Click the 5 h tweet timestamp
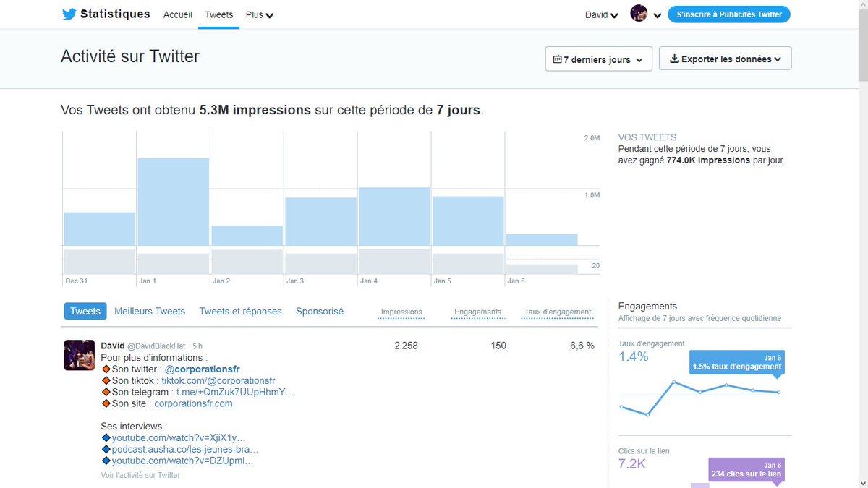Screen dimensions: 868x488 [x=197, y=346]
